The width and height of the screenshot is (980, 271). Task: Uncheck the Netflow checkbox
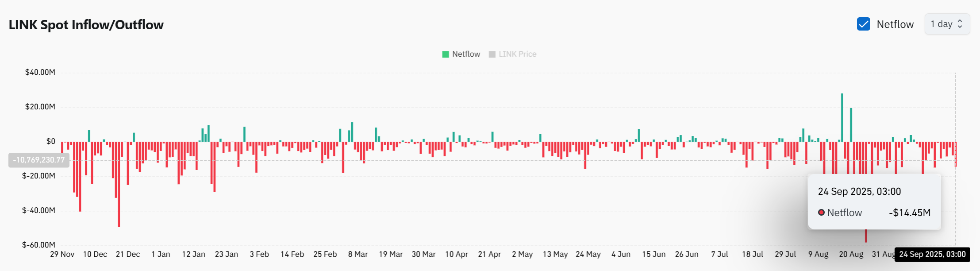coord(863,24)
